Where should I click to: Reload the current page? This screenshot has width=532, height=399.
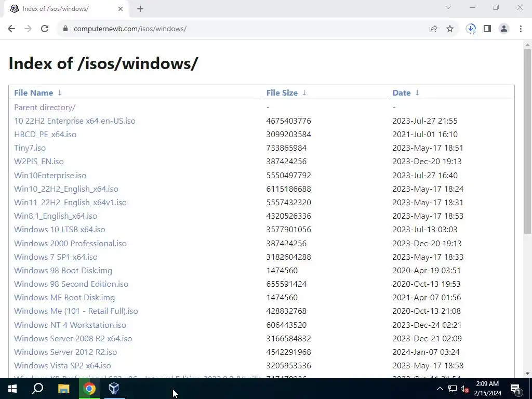tap(45, 29)
